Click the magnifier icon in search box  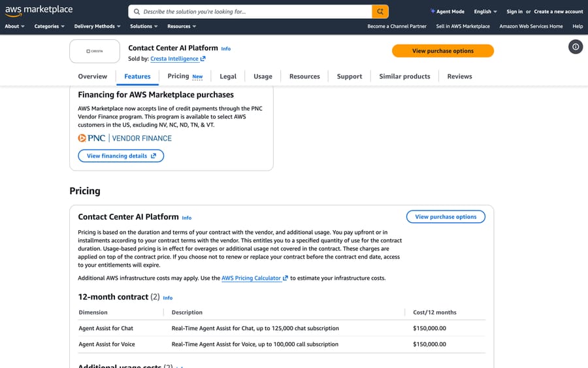(x=137, y=12)
